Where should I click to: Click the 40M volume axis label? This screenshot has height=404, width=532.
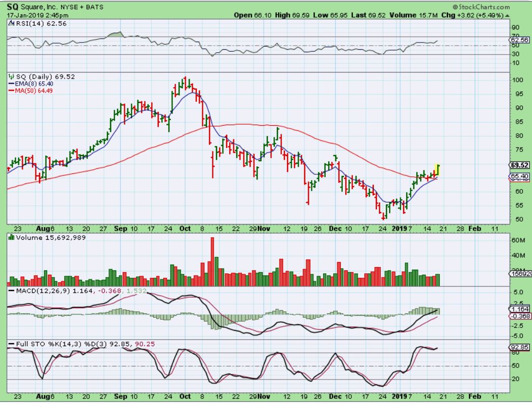[x=518, y=255]
